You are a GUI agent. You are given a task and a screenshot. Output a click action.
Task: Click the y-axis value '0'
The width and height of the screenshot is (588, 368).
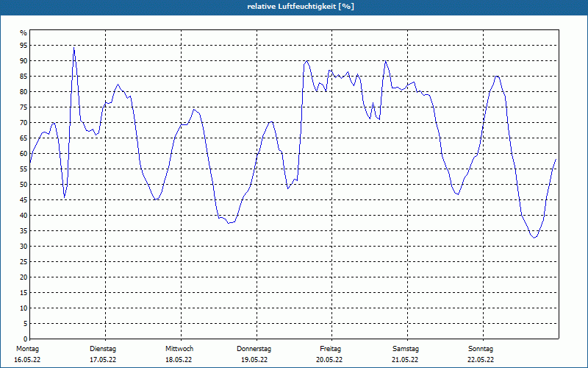click(x=26, y=339)
